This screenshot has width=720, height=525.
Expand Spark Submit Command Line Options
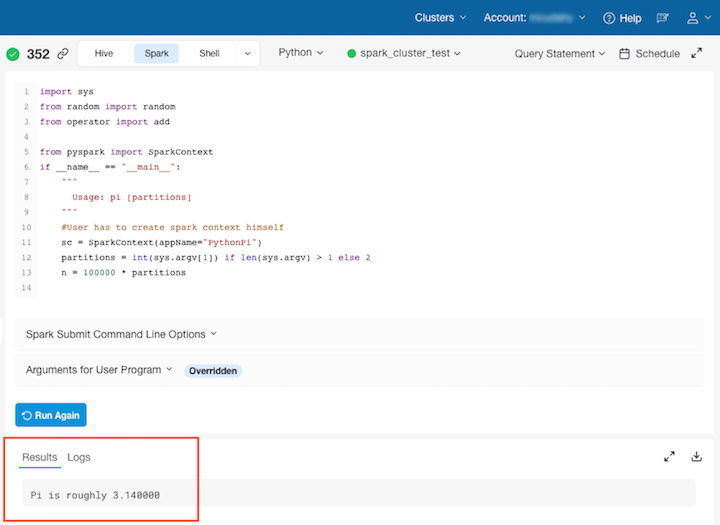point(121,334)
